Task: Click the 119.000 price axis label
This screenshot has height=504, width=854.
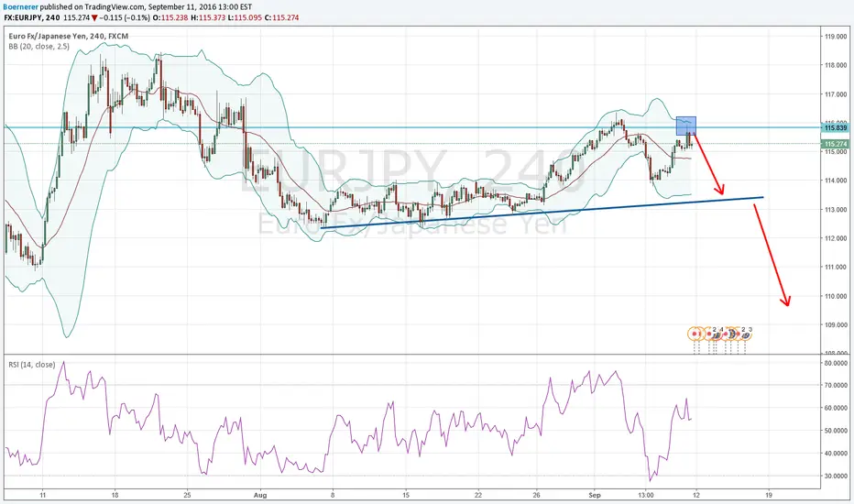Action: tap(836, 37)
